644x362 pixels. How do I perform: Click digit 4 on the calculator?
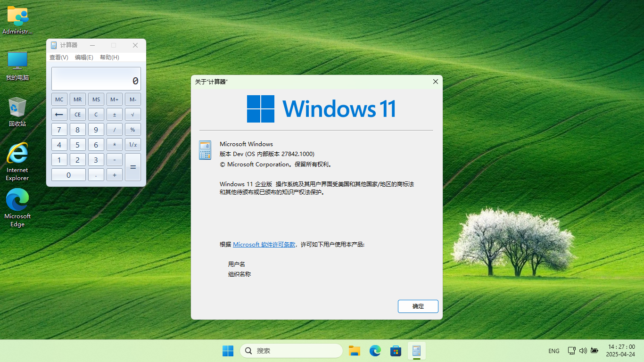point(59,145)
